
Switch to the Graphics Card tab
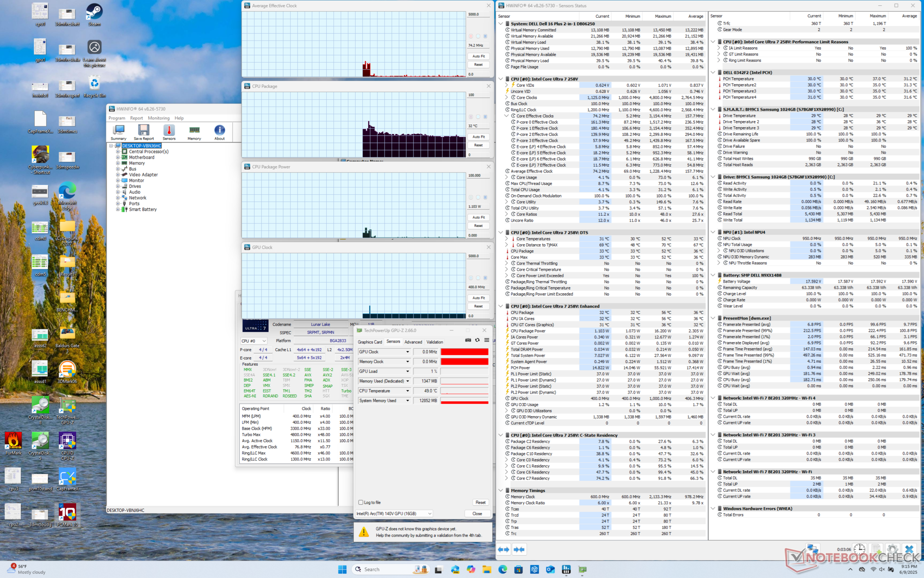[370, 342]
